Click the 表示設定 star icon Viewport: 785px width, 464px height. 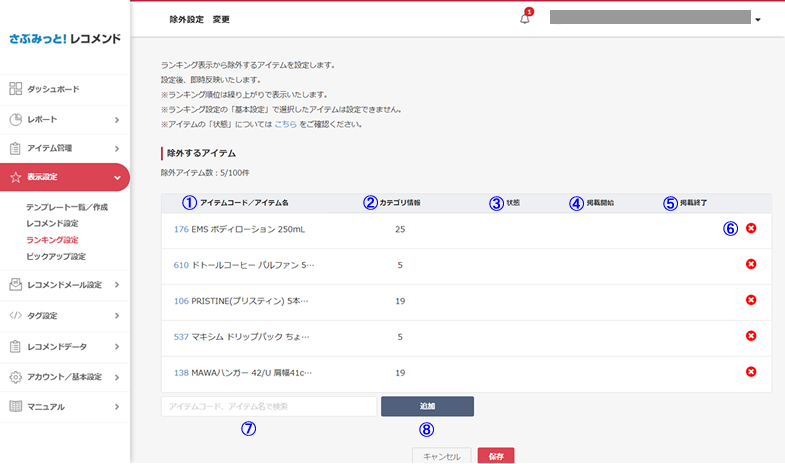click(16, 177)
